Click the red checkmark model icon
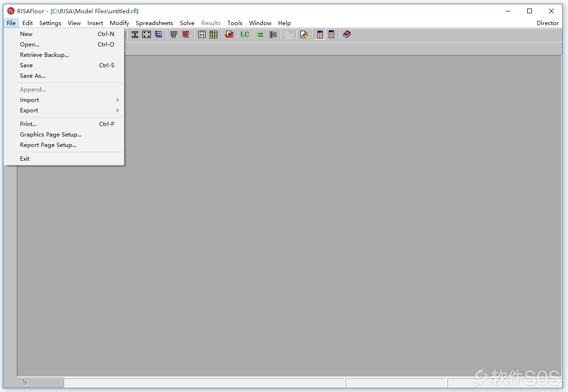Image resolution: width=568 pixels, height=392 pixels. tap(229, 35)
